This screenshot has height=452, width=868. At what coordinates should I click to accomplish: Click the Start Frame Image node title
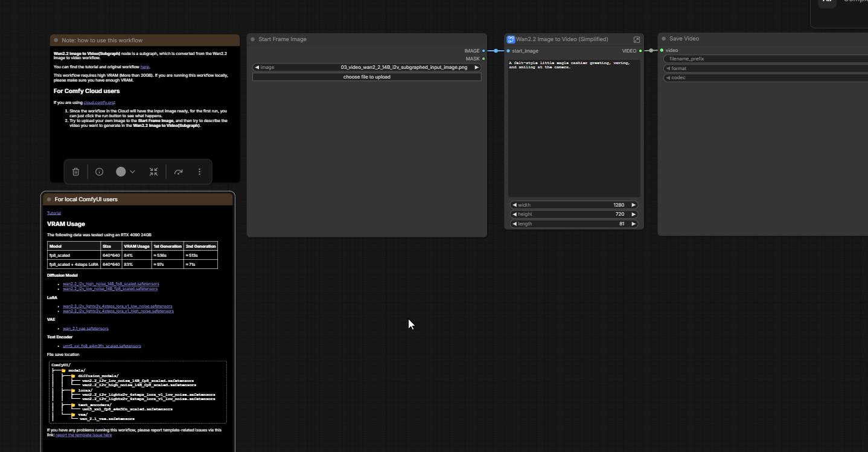[x=282, y=39]
